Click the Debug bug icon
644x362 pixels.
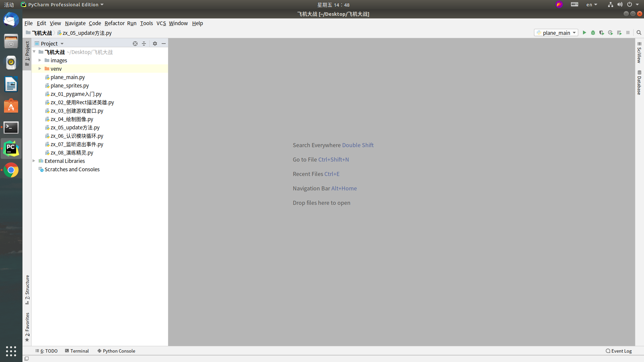tap(593, 33)
